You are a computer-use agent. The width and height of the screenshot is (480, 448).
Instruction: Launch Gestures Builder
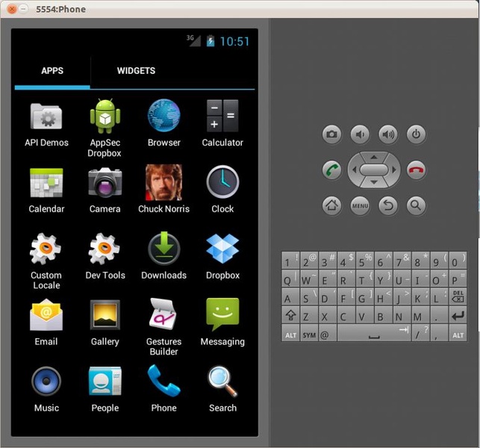coord(163,327)
